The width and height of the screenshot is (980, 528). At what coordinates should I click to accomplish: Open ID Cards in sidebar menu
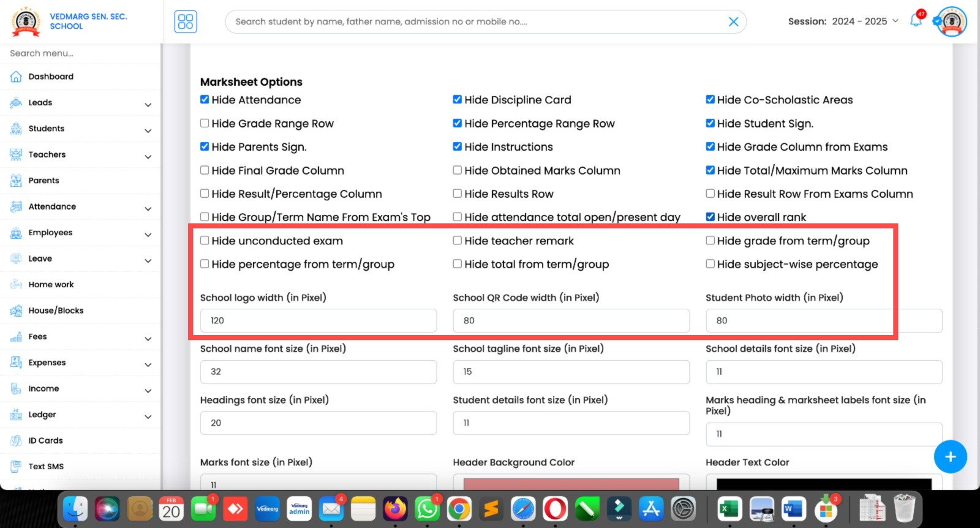[x=45, y=440]
